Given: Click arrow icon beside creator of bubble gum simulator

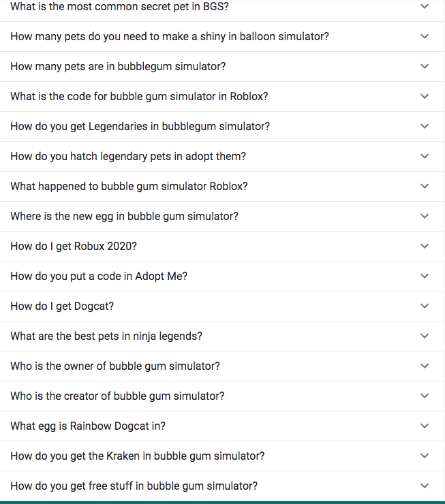Looking at the screenshot, I should (x=425, y=396).
